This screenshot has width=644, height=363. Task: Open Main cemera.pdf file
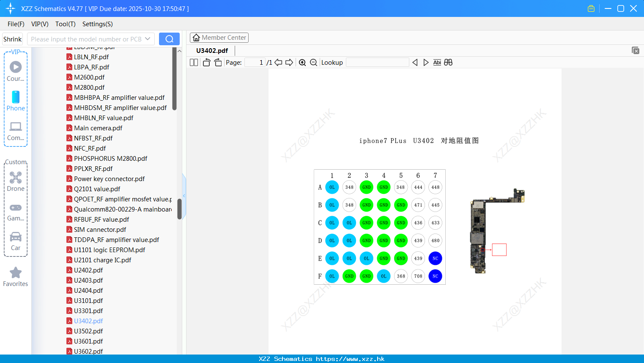click(94, 128)
